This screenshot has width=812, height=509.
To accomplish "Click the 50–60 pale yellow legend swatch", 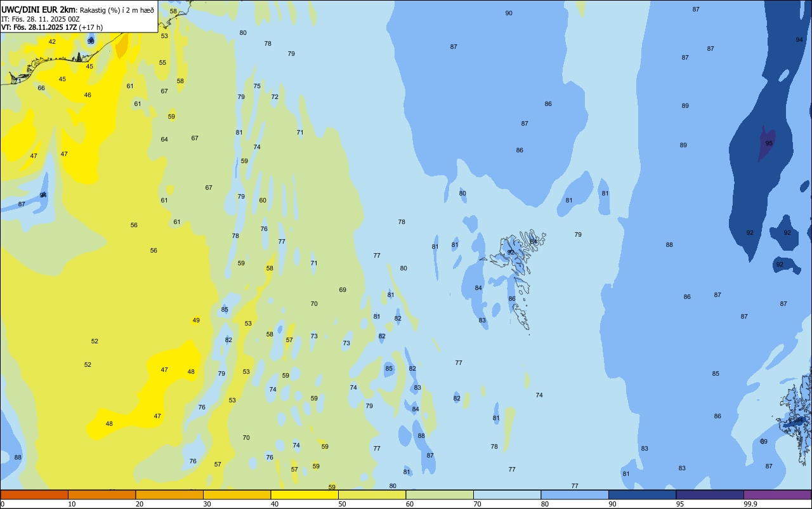I will click(372, 494).
